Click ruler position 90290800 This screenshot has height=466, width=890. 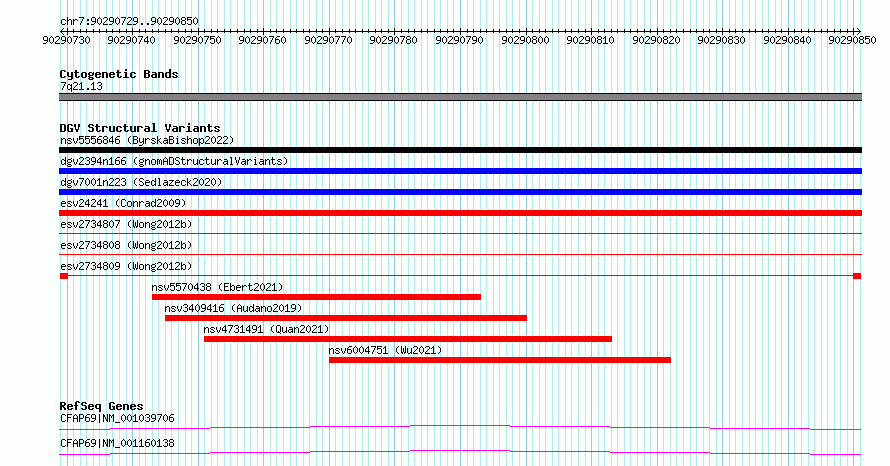point(526,40)
